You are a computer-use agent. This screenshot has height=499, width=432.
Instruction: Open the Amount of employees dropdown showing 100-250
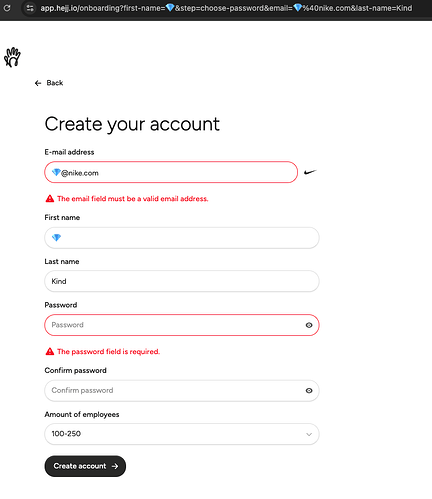pyautogui.click(x=182, y=434)
